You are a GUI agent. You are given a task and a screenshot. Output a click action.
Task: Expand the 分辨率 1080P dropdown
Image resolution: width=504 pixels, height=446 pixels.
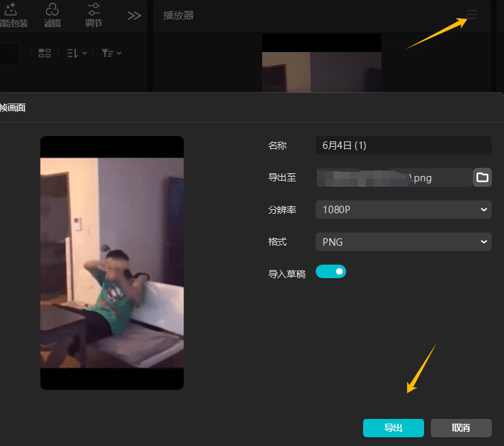pyautogui.click(x=403, y=210)
